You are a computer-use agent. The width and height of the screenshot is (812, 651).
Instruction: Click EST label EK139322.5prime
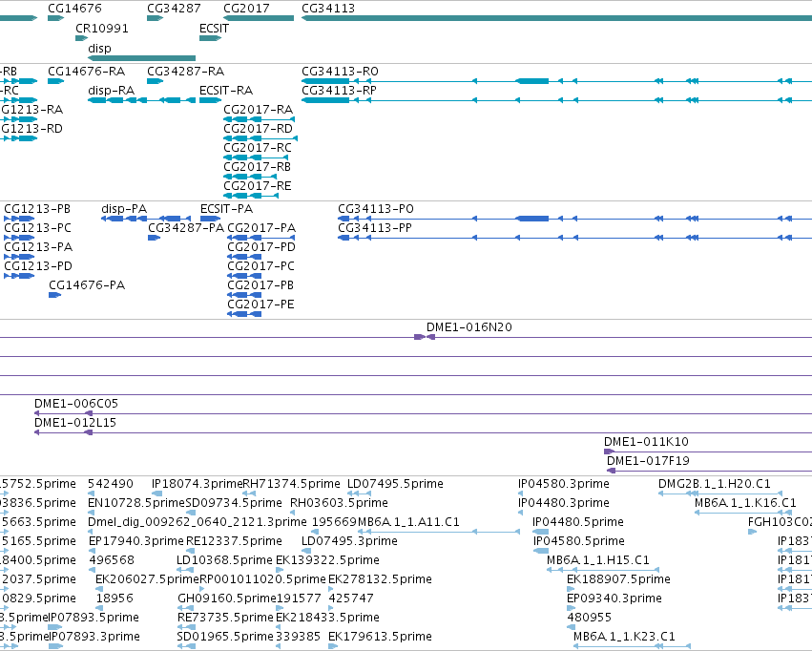328,560
